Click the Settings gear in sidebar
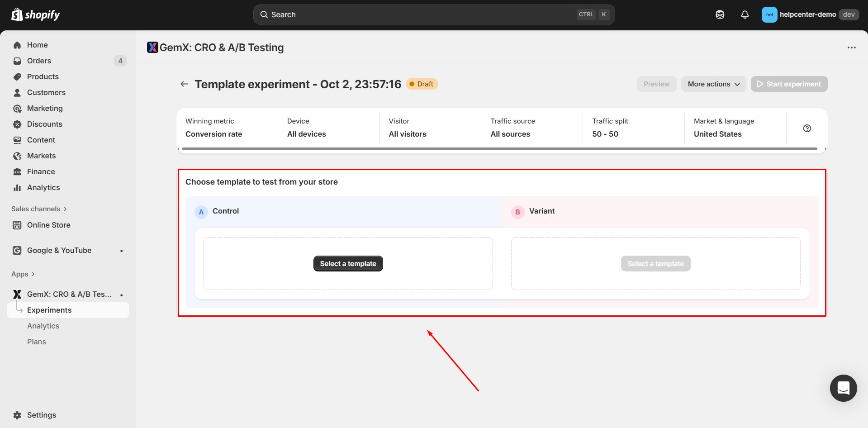 [x=41, y=415]
